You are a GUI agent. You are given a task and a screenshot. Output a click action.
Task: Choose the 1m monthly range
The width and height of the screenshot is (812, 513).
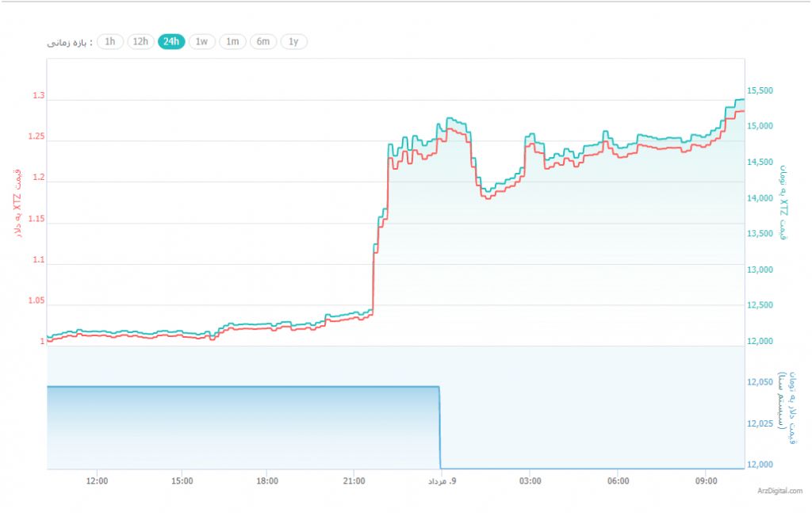click(232, 42)
